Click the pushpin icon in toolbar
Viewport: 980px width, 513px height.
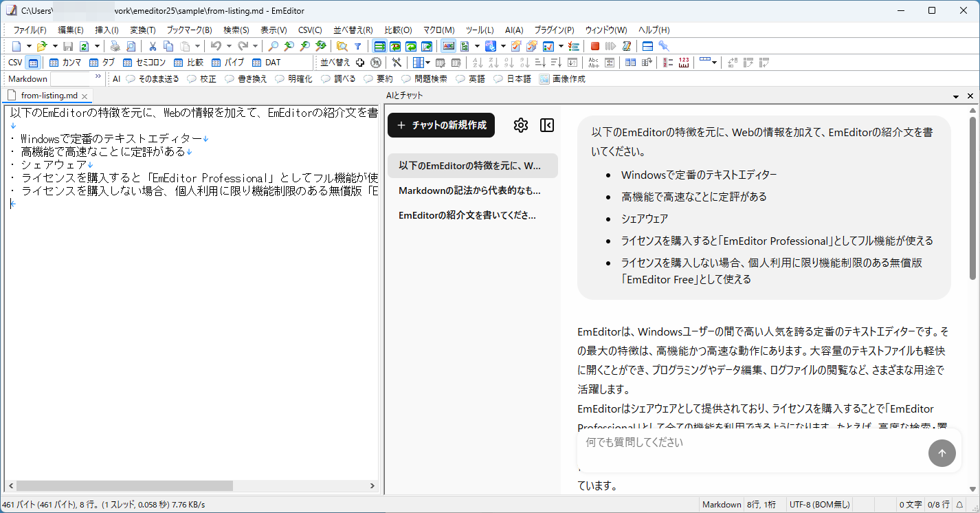(x=663, y=46)
